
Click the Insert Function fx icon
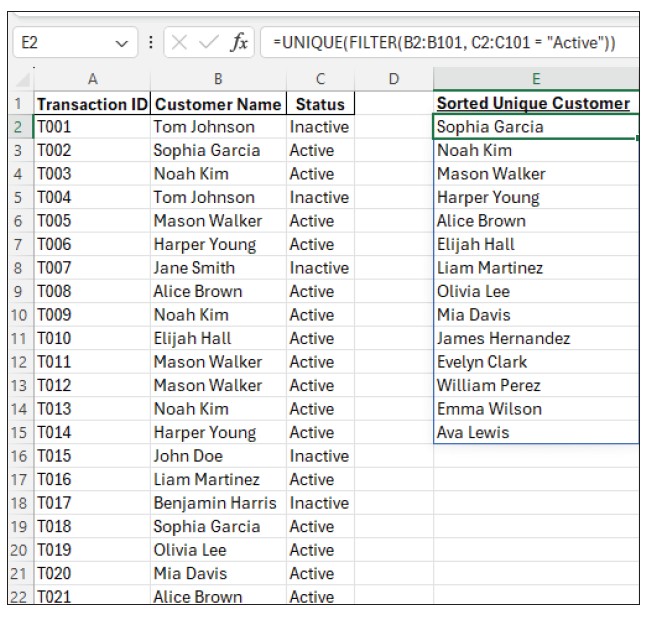pyautogui.click(x=239, y=43)
